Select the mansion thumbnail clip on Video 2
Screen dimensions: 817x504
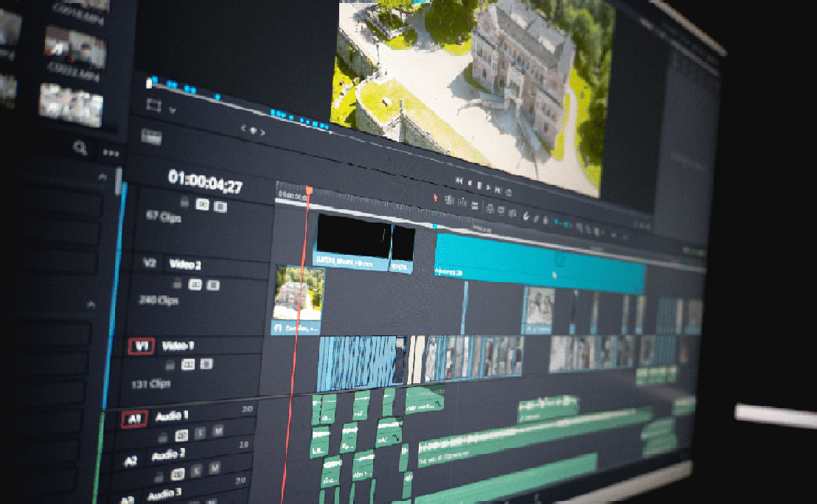[x=298, y=300]
